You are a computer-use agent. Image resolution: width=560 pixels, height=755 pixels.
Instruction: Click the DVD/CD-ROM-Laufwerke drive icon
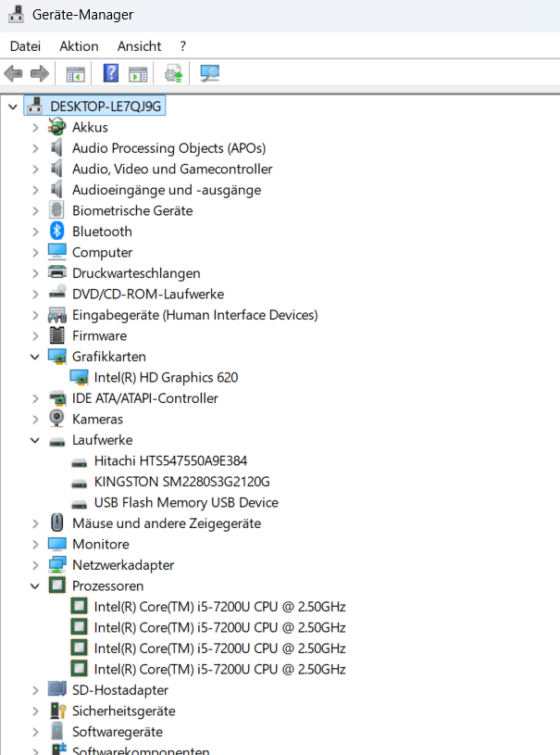pos(56,292)
